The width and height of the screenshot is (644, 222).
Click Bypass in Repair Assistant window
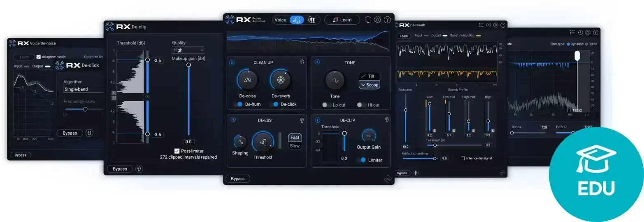point(238,179)
